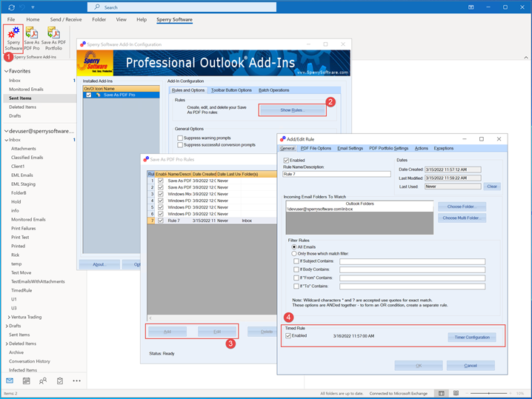Click the Show Rules button
Viewport: 532px width, 399px height.
[x=293, y=110]
